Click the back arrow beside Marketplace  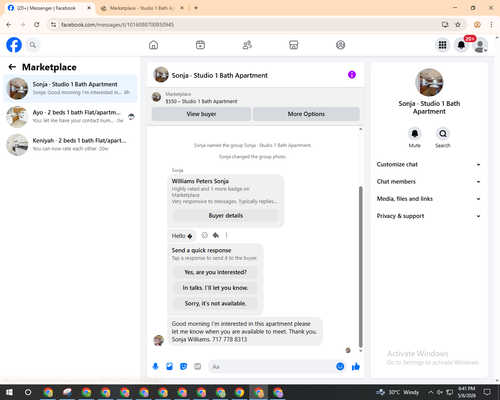[12, 67]
